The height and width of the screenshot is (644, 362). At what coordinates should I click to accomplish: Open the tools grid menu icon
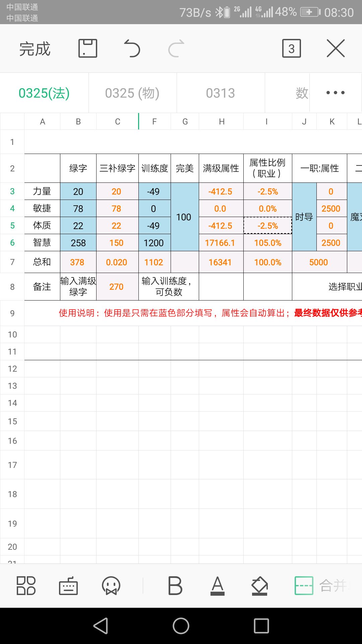[x=26, y=586]
